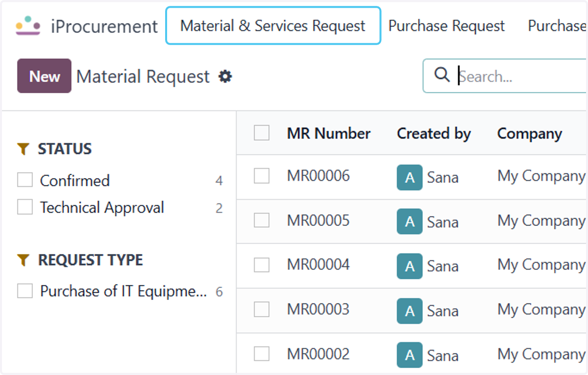Click the count 2 beside Technical Approval

219,208
